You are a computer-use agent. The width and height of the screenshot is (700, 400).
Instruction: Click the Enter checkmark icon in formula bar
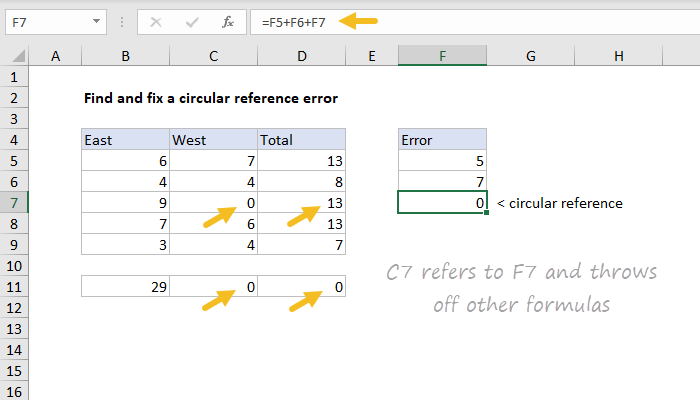(192, 22)
